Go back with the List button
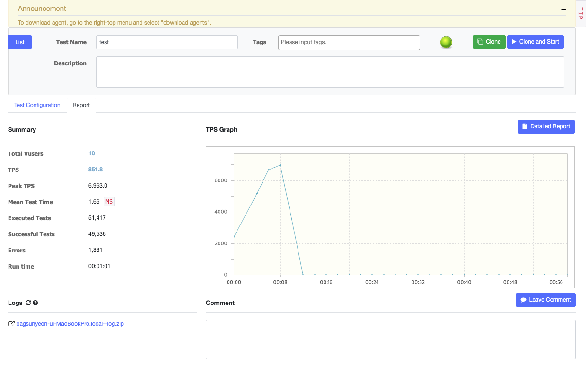This screenshot has height=367, width=588. (20, 42)
